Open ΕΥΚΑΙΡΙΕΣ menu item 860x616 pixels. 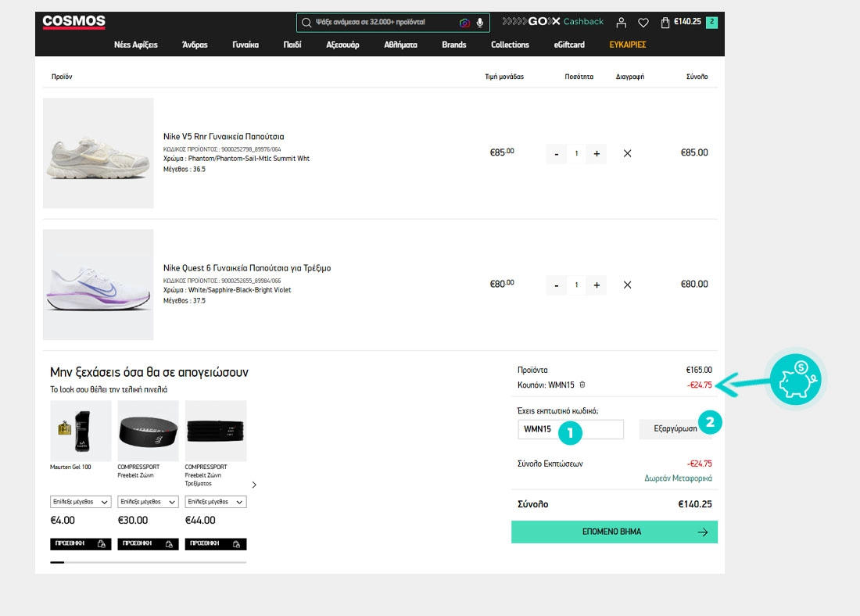pyautogui.click(x=628, y=45)
